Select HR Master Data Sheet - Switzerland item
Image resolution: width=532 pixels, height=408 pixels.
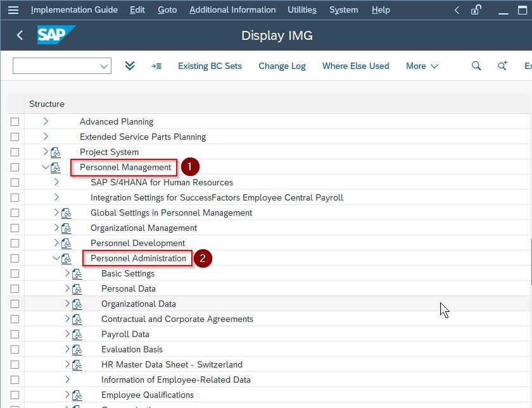(172, 364)
